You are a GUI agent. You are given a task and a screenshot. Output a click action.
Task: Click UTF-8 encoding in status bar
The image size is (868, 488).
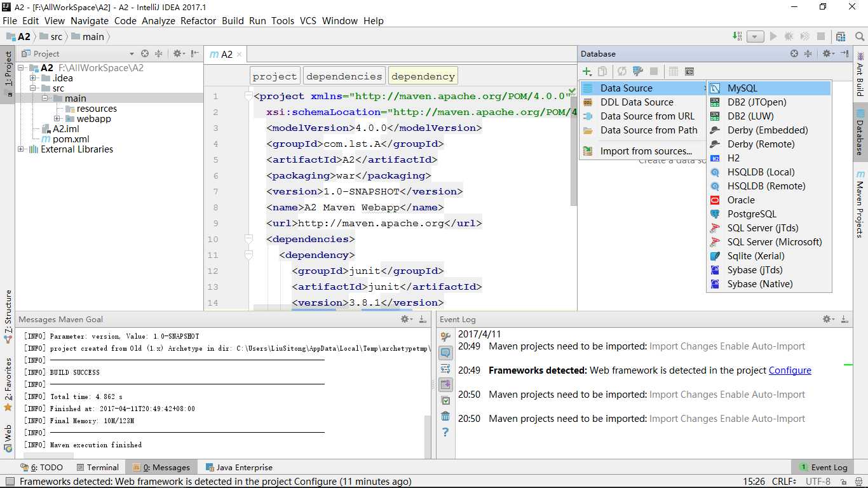point(818,482)
